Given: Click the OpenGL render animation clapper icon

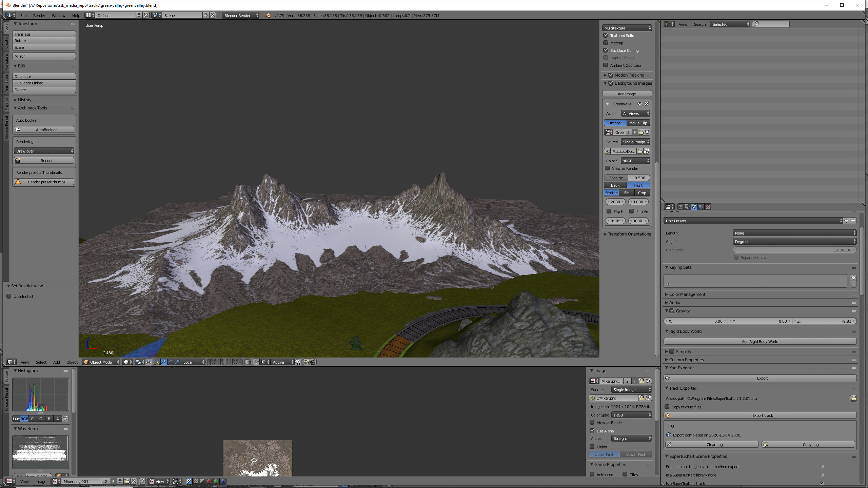Looking at the screenshot, I should (x=313, y=362).
